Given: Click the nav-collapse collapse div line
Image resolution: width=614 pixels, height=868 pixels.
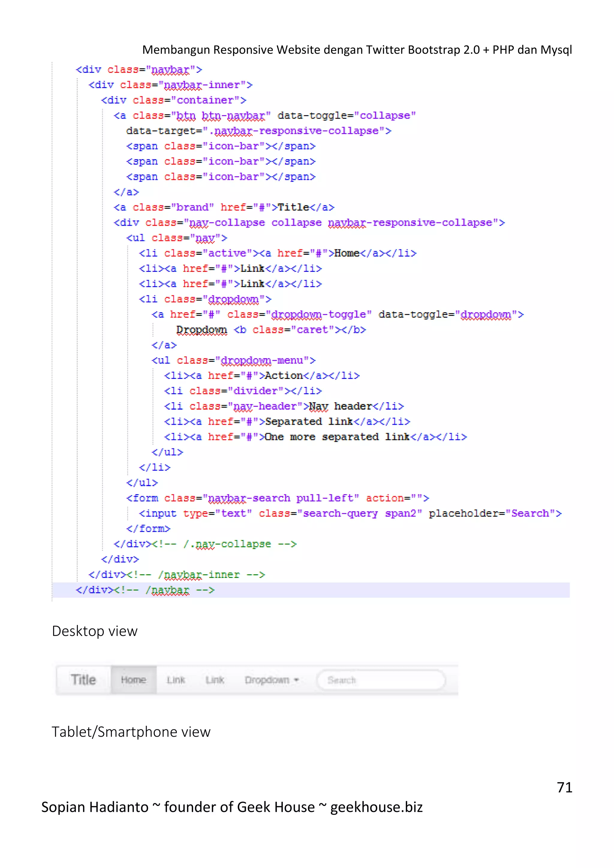Looking at the screenshot, I should (309, 223).
